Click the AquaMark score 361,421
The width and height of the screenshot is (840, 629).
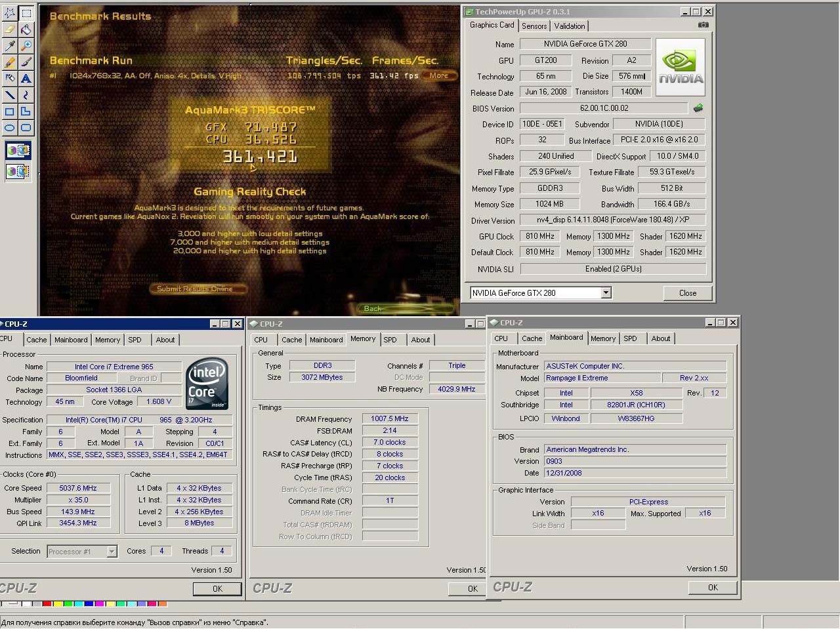pos(260,157)
